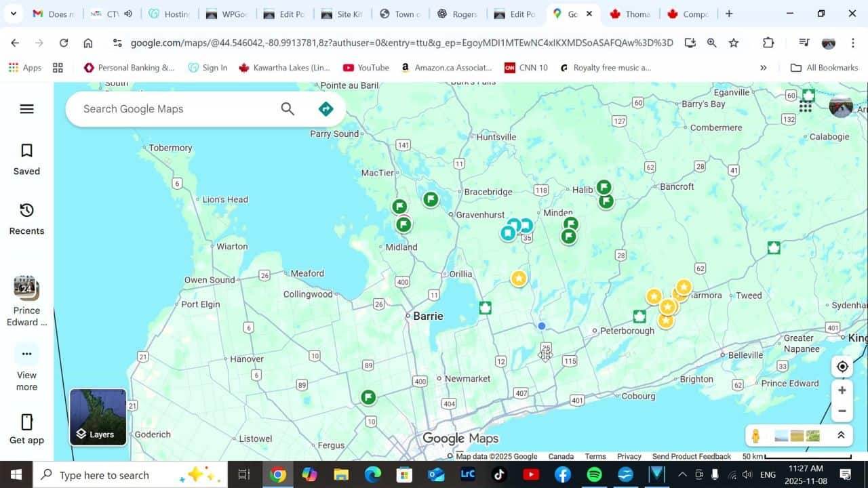
Task: Open Saved places in sidebar
Action: (26, 159)
